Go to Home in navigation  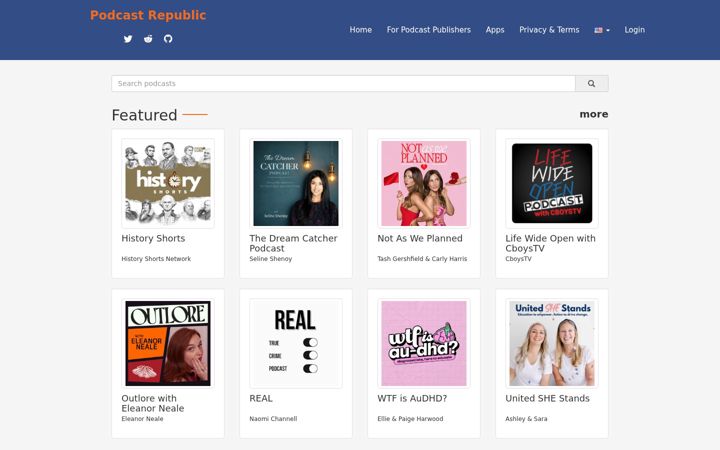tap(360, 30)
